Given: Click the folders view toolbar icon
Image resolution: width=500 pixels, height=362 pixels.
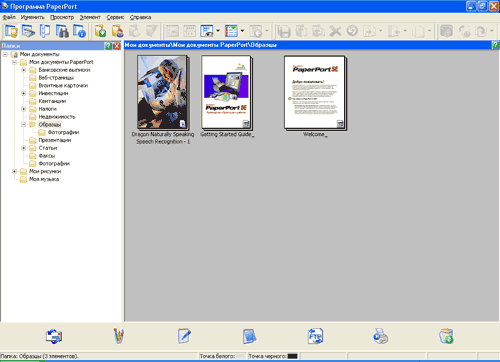Looking at the screenshot, I should pyautogui.click(x=11, y=31).
